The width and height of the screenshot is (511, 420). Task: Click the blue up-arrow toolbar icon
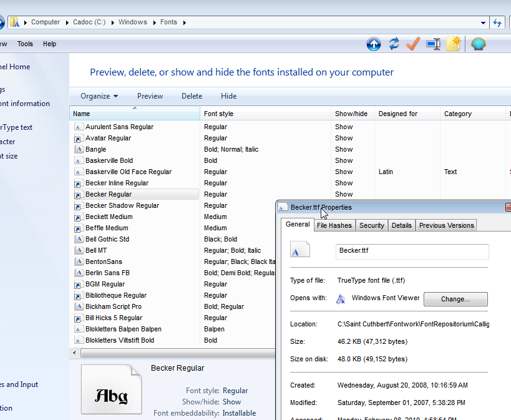tap(374, 44)
